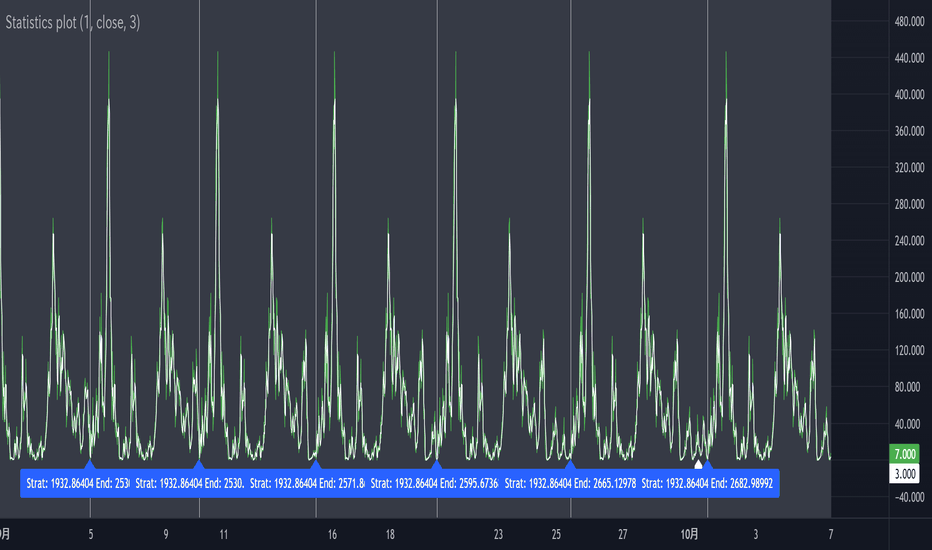932x550 pixels.
Task: Click the 23 date label on time axis
Action: pos(498,535)
